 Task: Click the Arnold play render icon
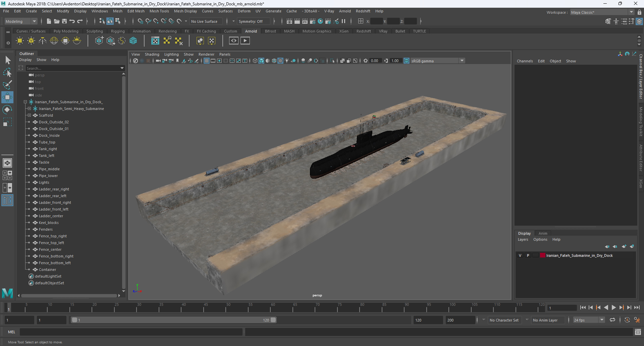245,41
